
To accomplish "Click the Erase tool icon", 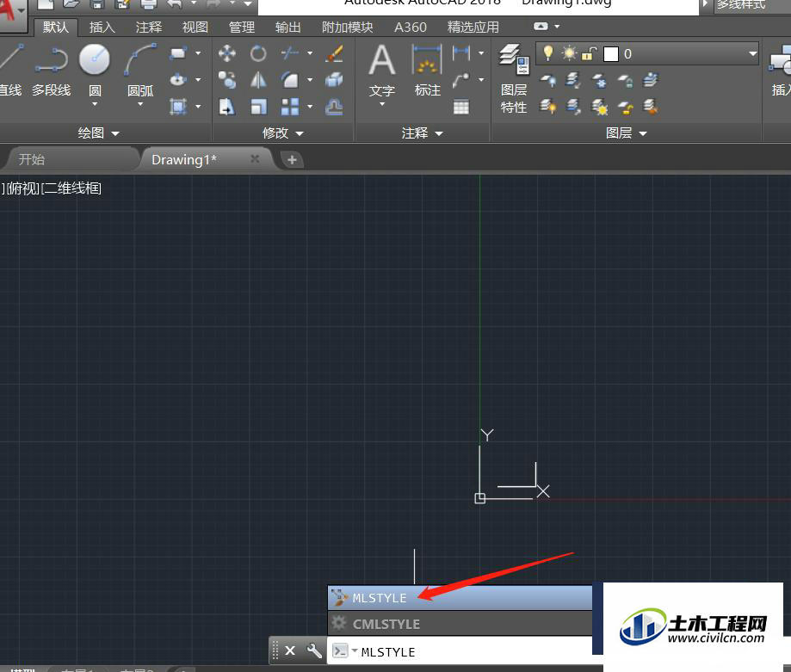I will 335,53.
